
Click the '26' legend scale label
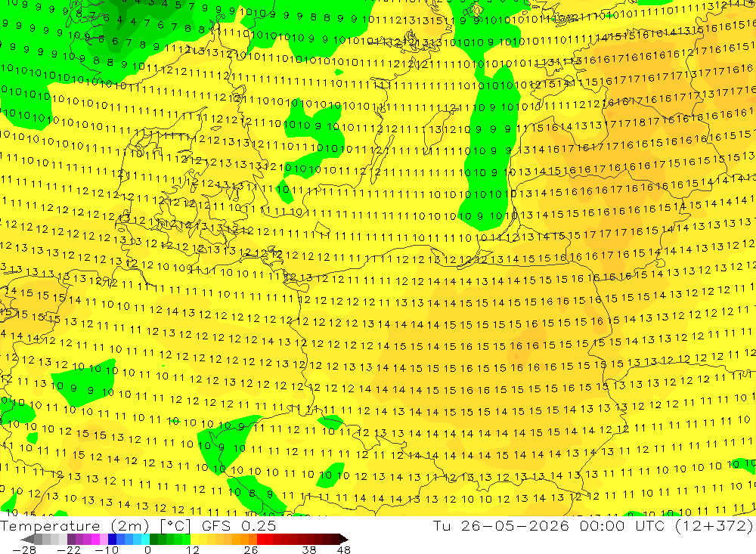(251, 549)
